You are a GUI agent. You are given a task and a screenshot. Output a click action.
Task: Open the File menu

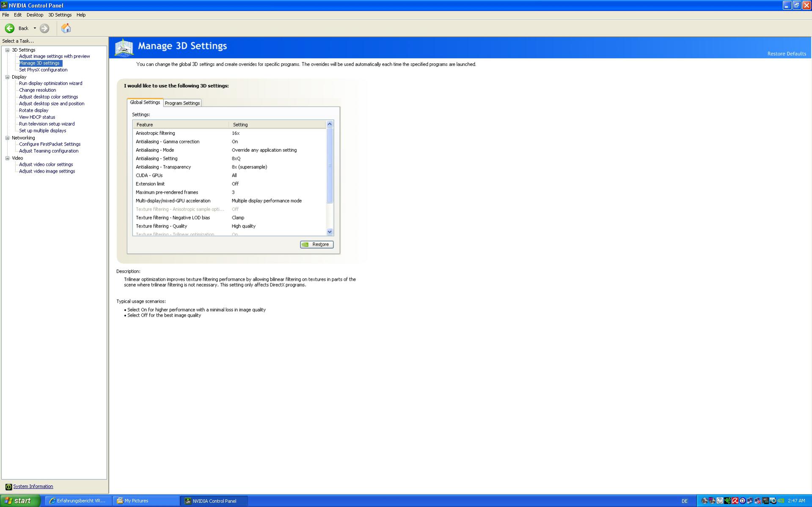pos(6,15)
